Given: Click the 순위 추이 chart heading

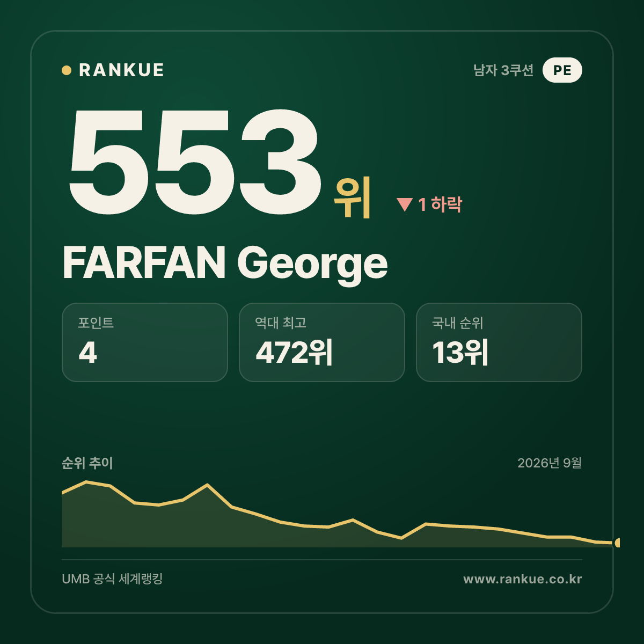Looking at the screenshot, I should 87,463.
